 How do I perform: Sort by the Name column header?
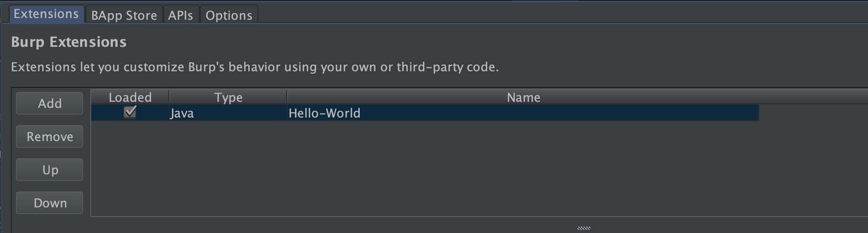pos(523,97)
